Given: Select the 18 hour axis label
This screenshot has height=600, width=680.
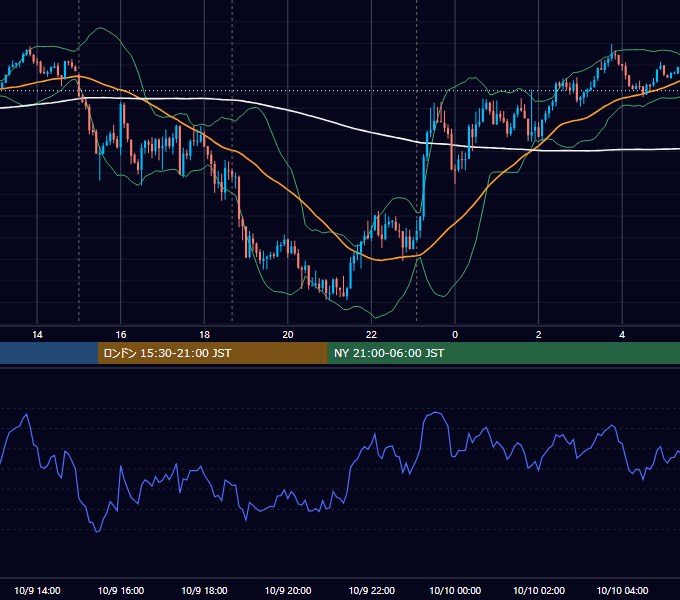Looking at the screenshot, I should 204,335.
